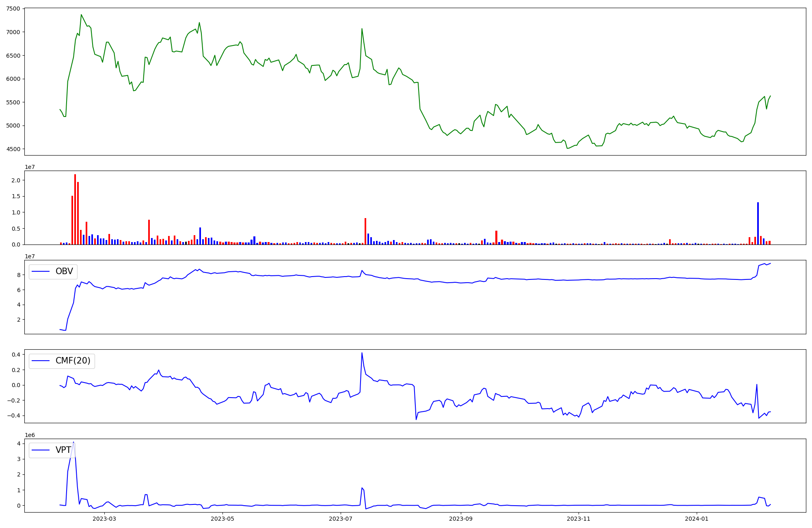Click the July price spike peak
Screen dimensions: 812x528
coord(362,29)
